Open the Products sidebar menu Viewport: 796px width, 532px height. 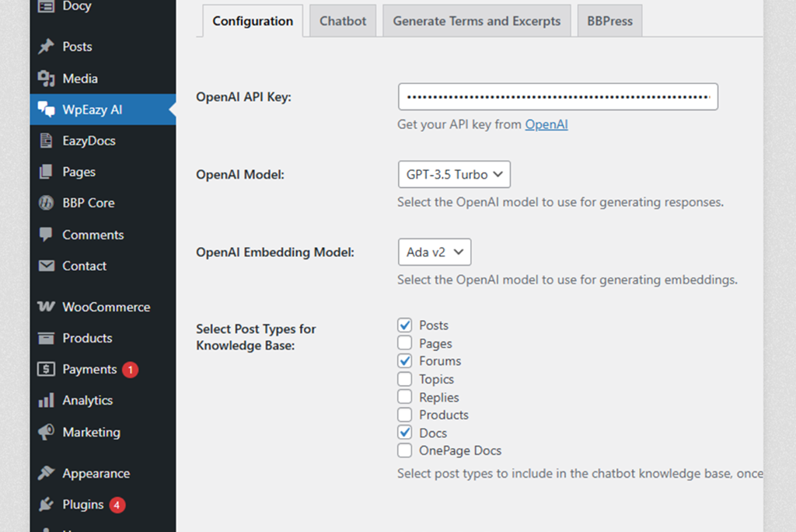click(103, 339)
